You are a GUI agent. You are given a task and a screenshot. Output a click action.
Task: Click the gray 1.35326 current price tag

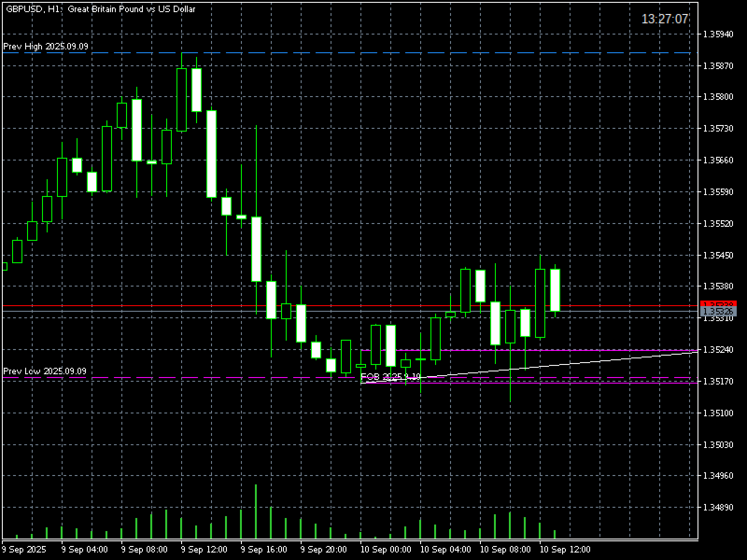[x=718, y=312]
